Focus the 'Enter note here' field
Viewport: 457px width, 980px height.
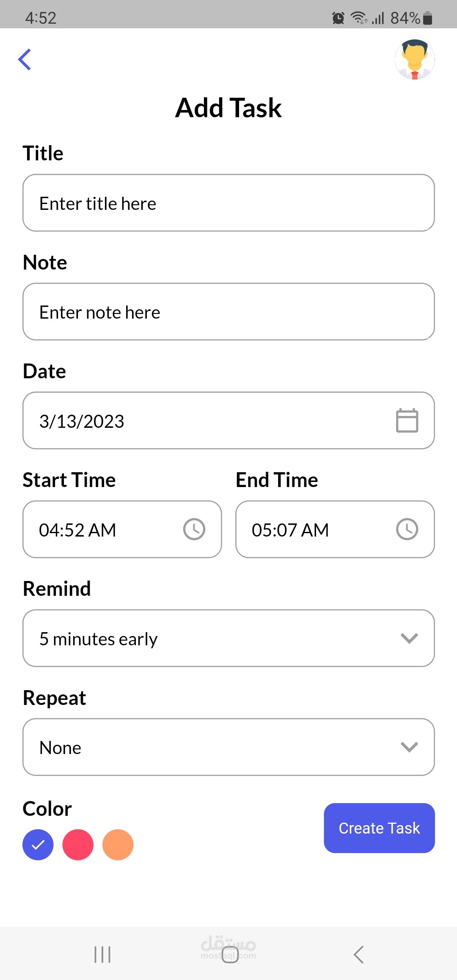pyautogui.click(x=228, y=312)
